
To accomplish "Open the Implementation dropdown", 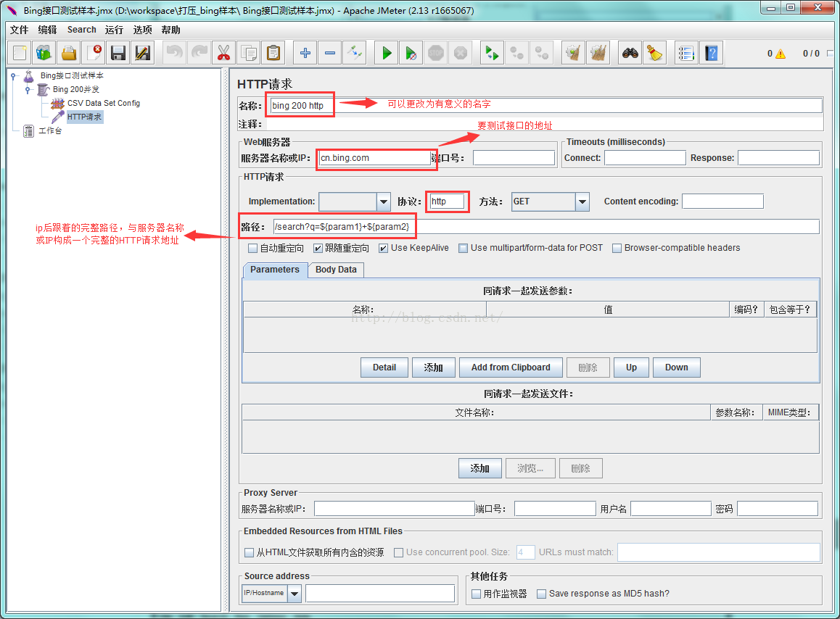I will point(384,202).
